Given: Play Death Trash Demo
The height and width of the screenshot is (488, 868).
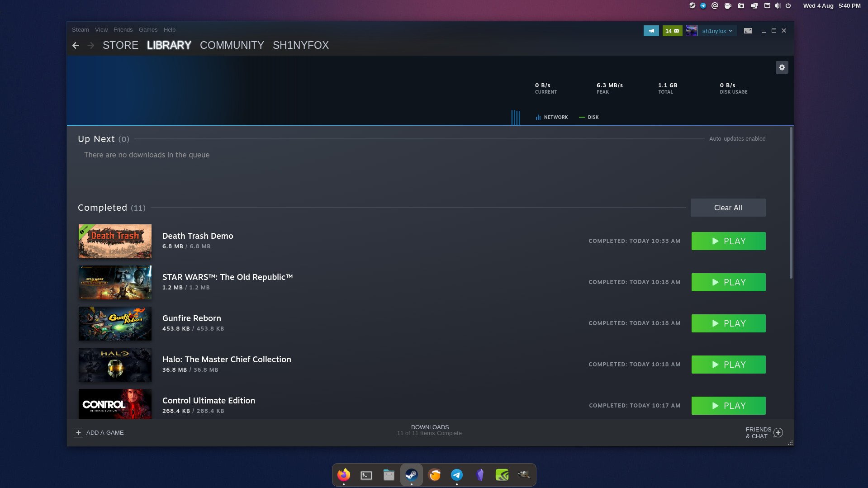Looking at the screenshot, I should [729, 241].
